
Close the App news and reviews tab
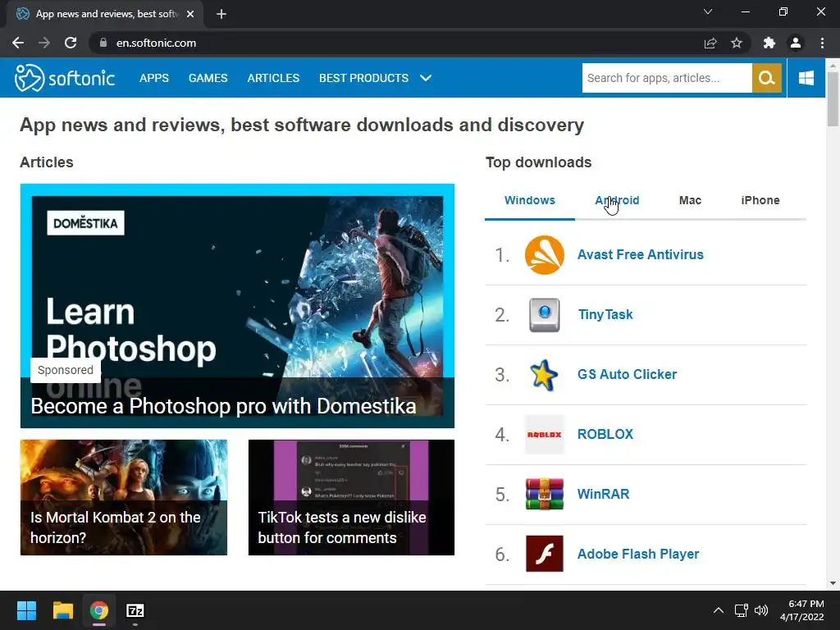[190, 14]
